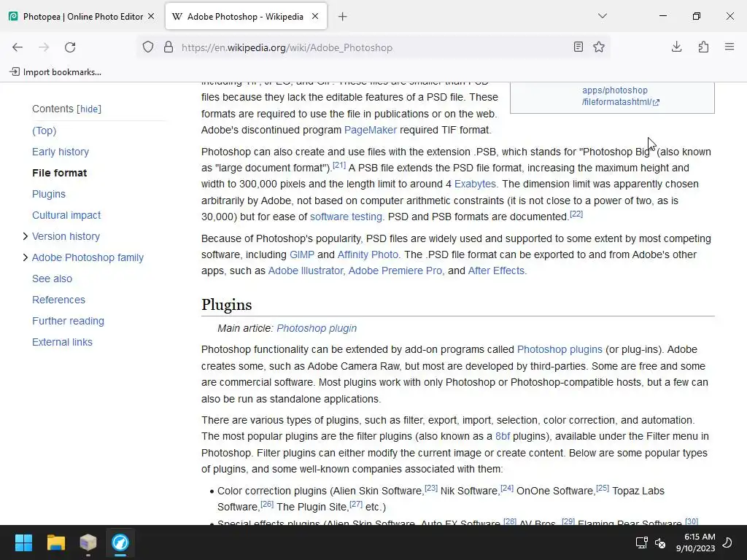Jump to See also section
This screenshot has width=747, height=560.
point(52,279)
